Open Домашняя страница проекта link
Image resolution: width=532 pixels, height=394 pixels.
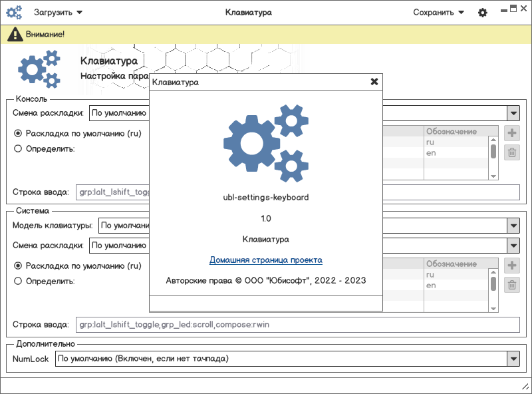point(266,260)
